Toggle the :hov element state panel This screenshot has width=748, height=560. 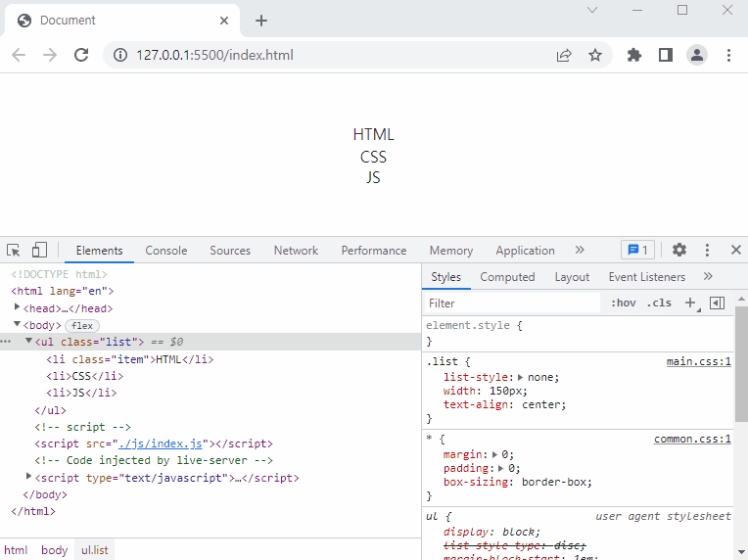pos(624,303)
